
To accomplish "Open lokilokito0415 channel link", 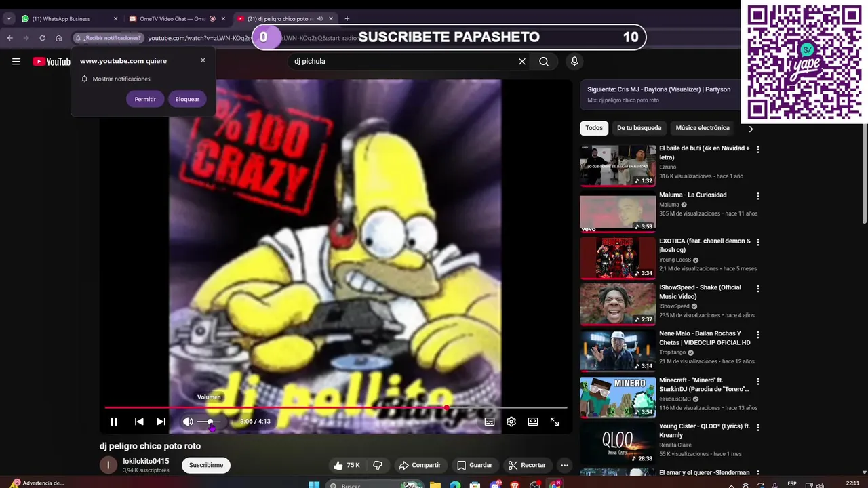I will click(146, 461).
